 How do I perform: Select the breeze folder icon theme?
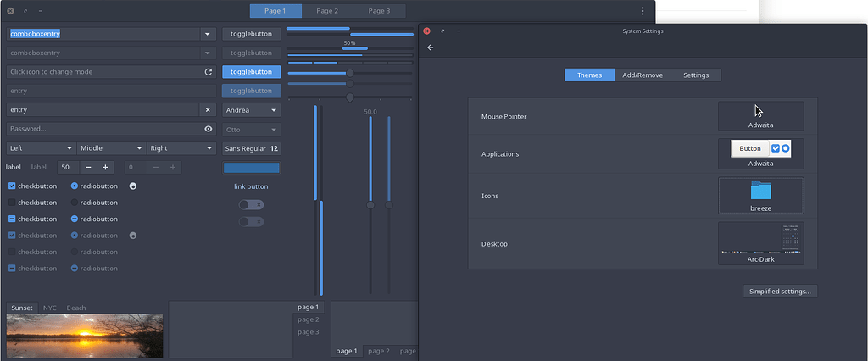click(x=760, y=196)
